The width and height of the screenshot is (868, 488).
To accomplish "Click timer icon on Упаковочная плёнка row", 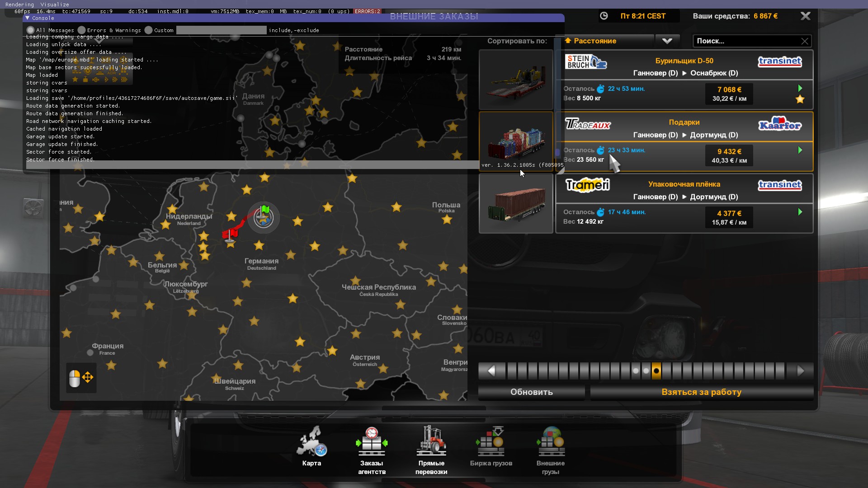I will pyautogui.click(x=600, y=212).
